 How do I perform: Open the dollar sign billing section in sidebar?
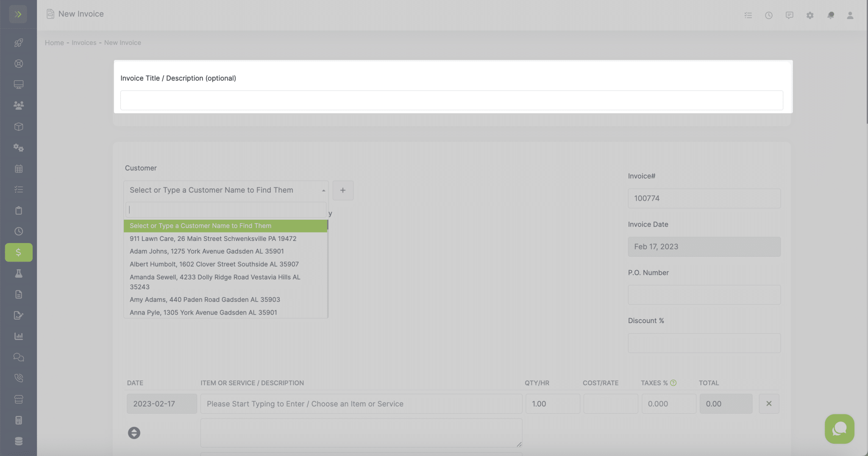coord(18,252)
